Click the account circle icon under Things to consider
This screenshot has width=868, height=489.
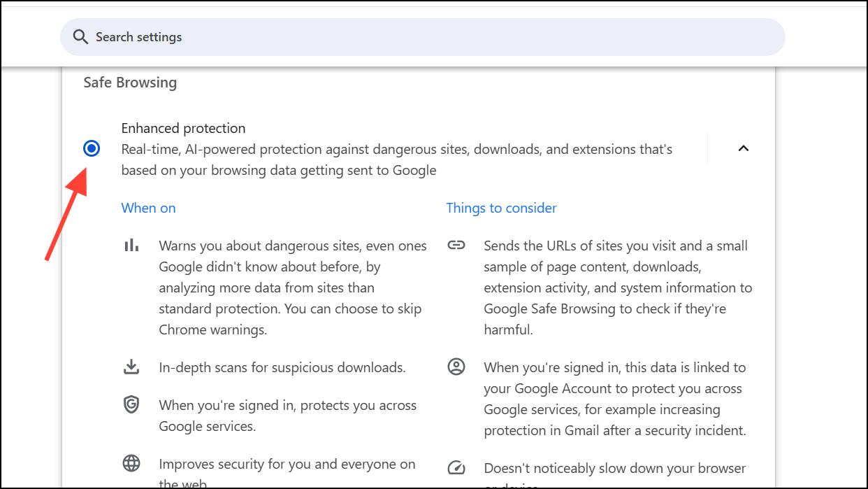click(456, 367)
